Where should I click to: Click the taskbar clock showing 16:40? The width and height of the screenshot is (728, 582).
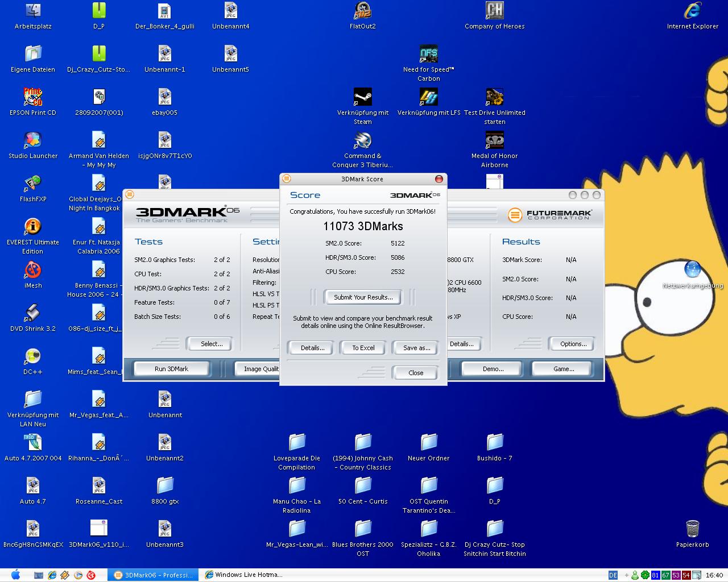(x=714, y=575)
